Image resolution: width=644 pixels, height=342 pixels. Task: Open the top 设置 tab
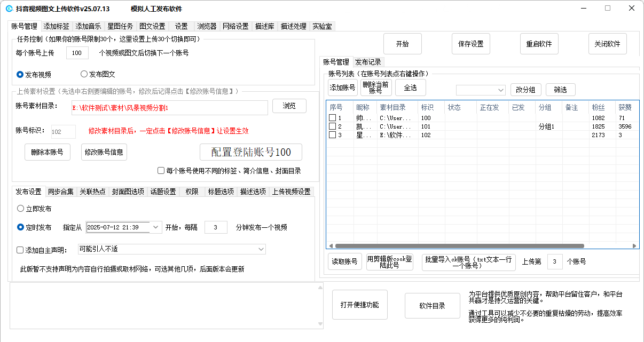tap(182, 26)
